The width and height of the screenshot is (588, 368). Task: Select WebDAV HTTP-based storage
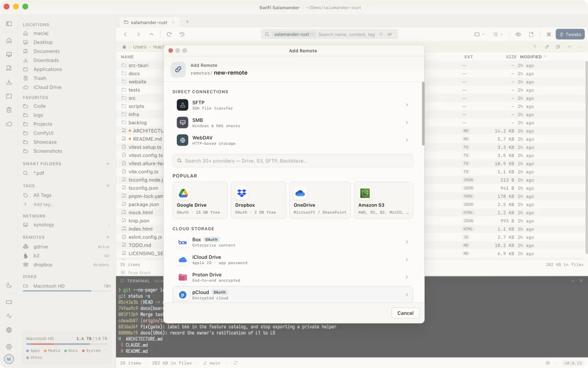pyautogui.click(x=293, y=140)
